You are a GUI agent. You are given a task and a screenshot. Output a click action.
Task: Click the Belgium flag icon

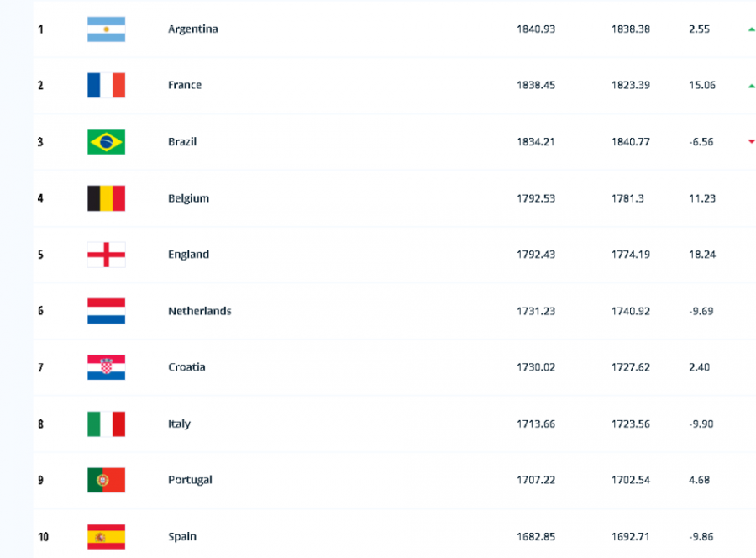tap(106, 198)
